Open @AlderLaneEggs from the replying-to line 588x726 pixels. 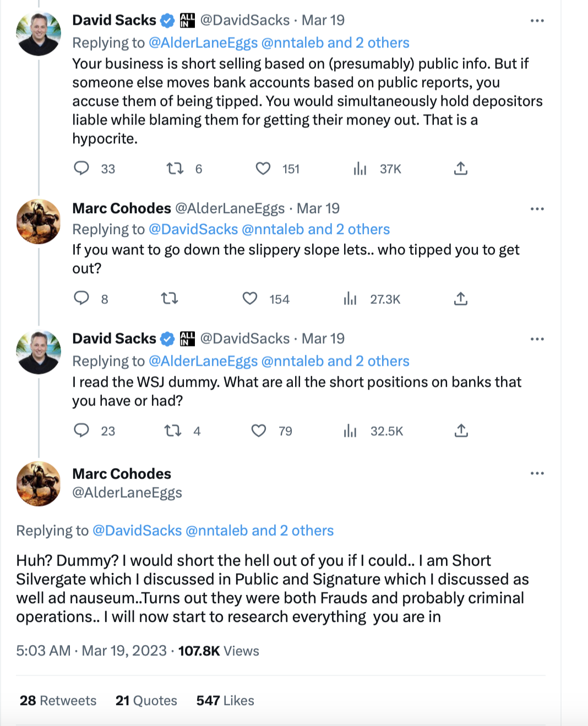(x=204, y=42)
